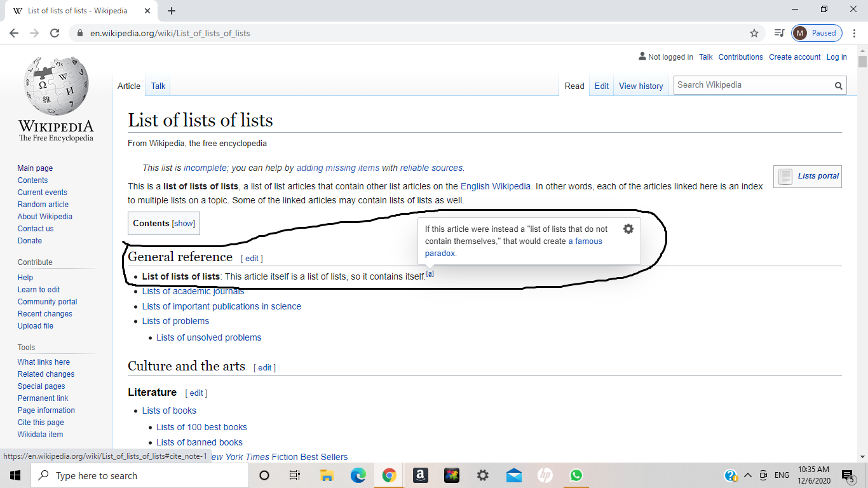Show the Contents table
Image resolution: width=868 pixels, height=488 pixels.
(184, 224)
